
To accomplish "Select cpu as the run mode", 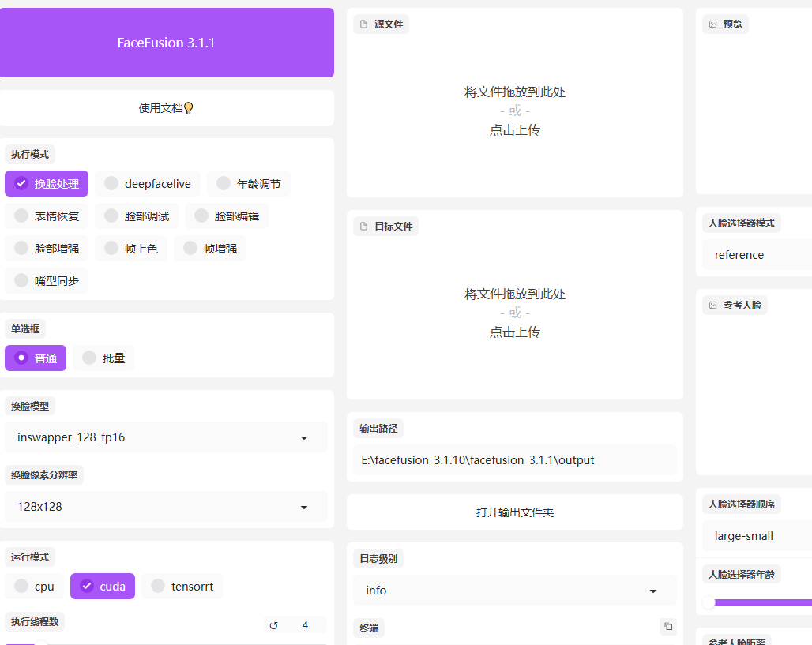I will pyautogui.click(x=34, y=586).
